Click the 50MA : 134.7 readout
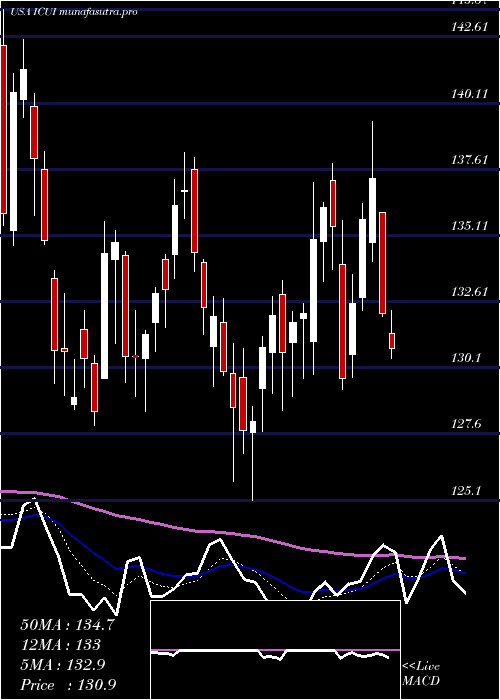 (x=67, y=625)
